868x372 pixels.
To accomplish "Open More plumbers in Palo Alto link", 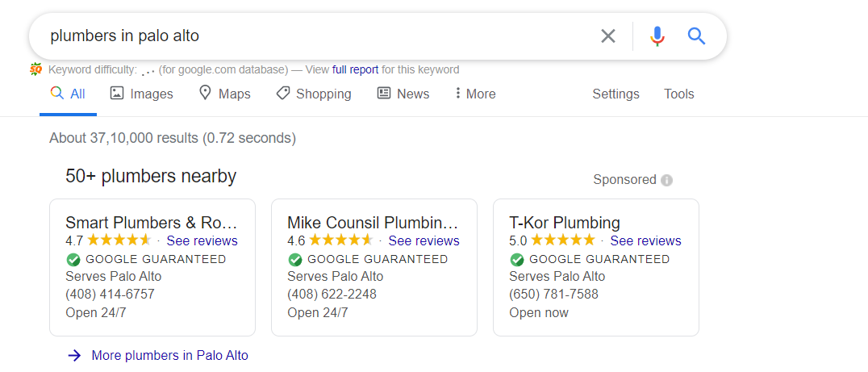I will click(170, 355).
